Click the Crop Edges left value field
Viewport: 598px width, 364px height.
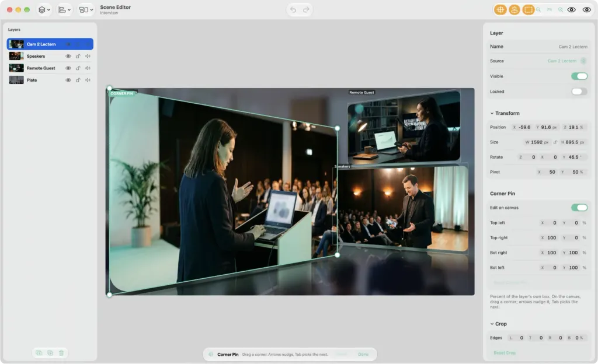pos(517,338)
